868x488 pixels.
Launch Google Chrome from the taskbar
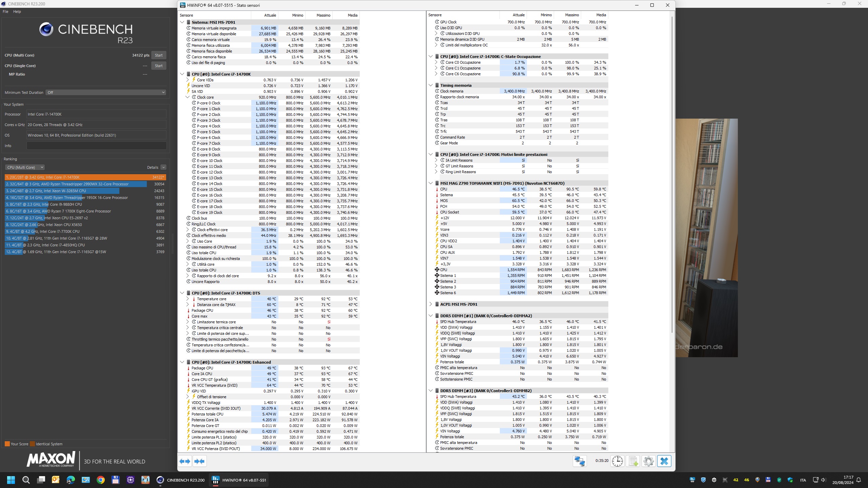[100, 480]
